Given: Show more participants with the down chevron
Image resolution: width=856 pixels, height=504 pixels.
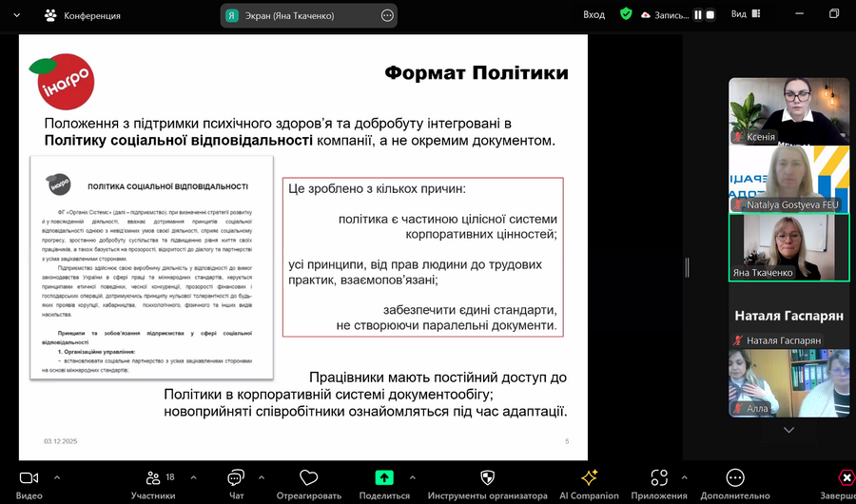Looking at the screenshot, I should 788,430.
